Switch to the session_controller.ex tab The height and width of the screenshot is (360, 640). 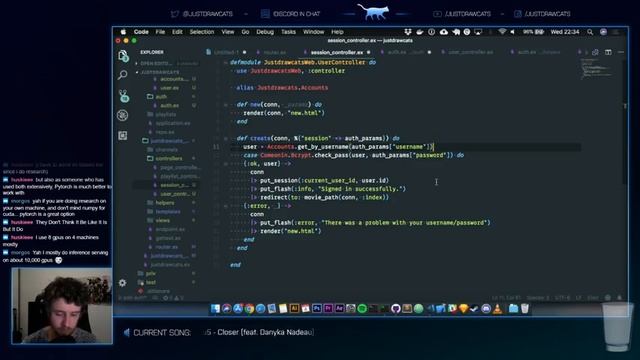point(337,52)
